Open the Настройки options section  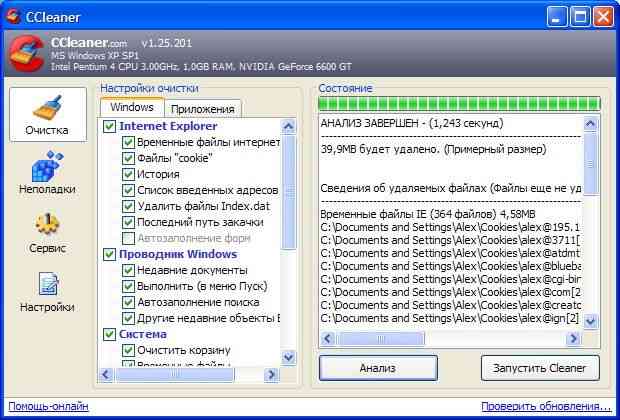[x=47, y=292]
